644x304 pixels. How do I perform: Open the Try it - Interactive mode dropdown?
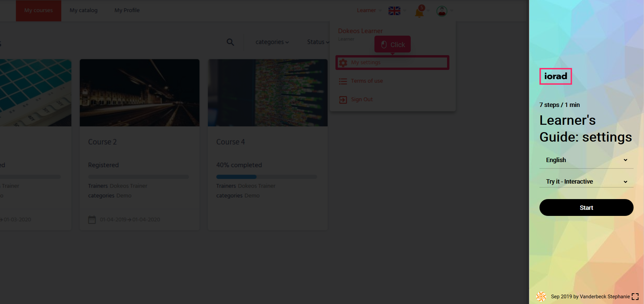point(586,182)
